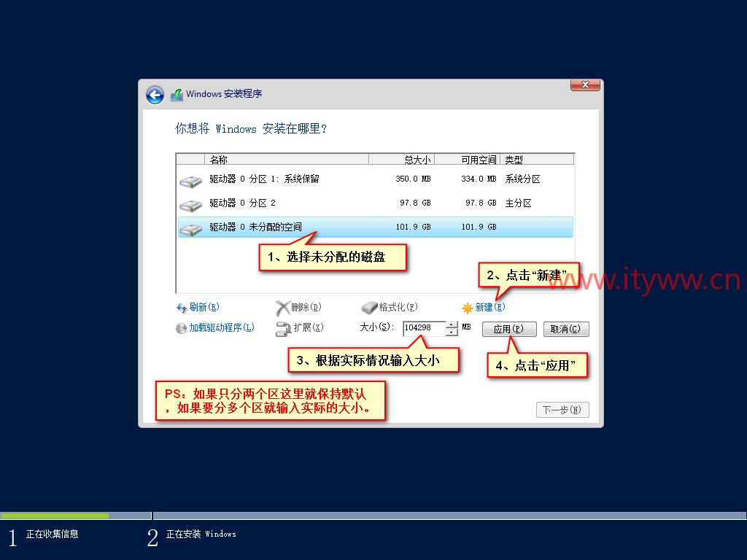Screen dimensions: 747x560
Task: Click the 下一步(N) button
Action: 562,410
